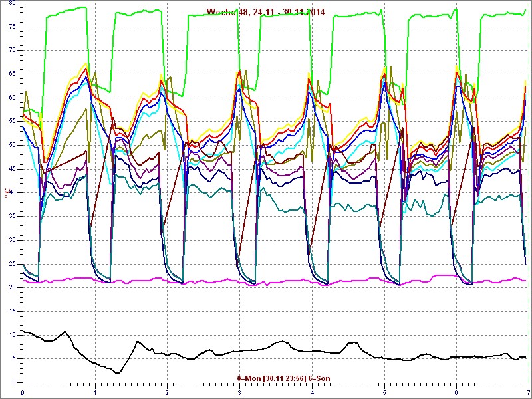Click x-axis tick label 0 at the origin
The height and width of the screenshot is (399, 532).
pos(23,392)
